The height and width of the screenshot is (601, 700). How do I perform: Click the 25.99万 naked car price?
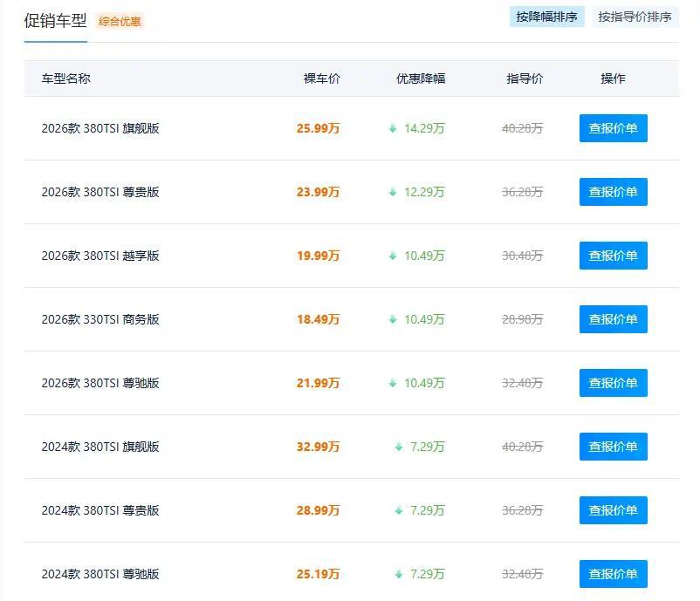click(x=318, y=128)
